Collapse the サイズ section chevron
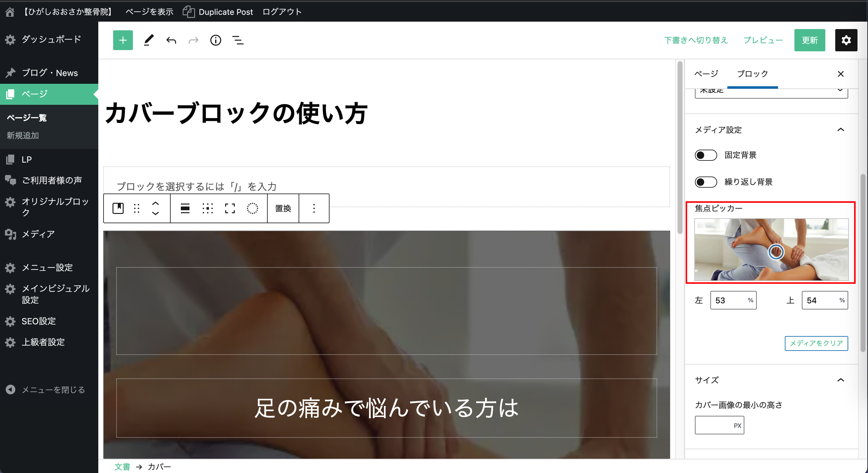This screenshot has width=868, height=473. click(x=840, y=380)
